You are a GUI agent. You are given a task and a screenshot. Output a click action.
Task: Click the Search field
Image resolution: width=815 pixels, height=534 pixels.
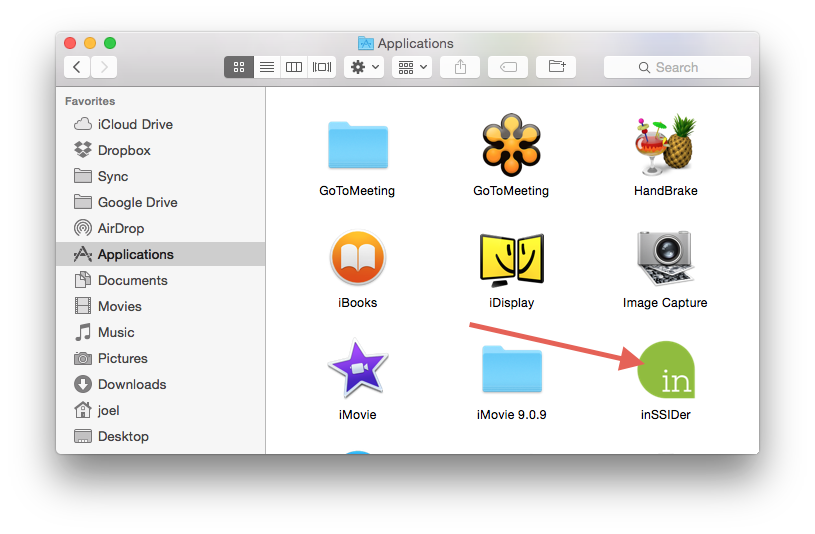coord(677,67)
